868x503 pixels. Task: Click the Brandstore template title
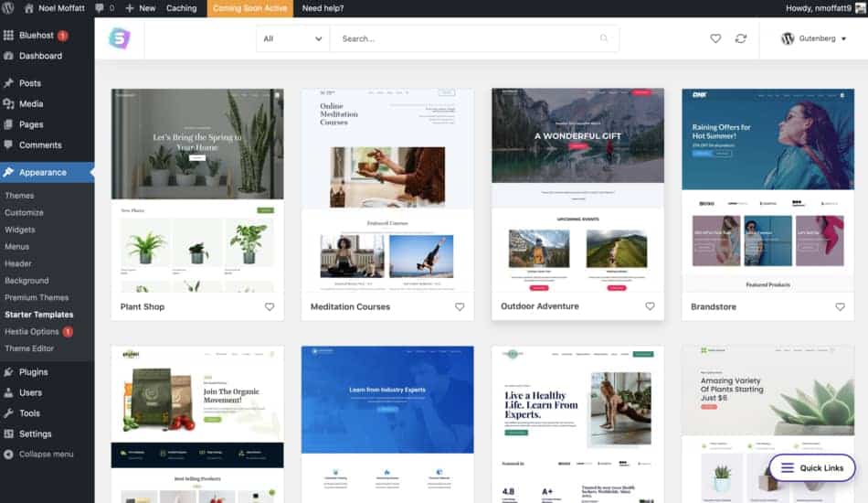(x=714, y=306)
